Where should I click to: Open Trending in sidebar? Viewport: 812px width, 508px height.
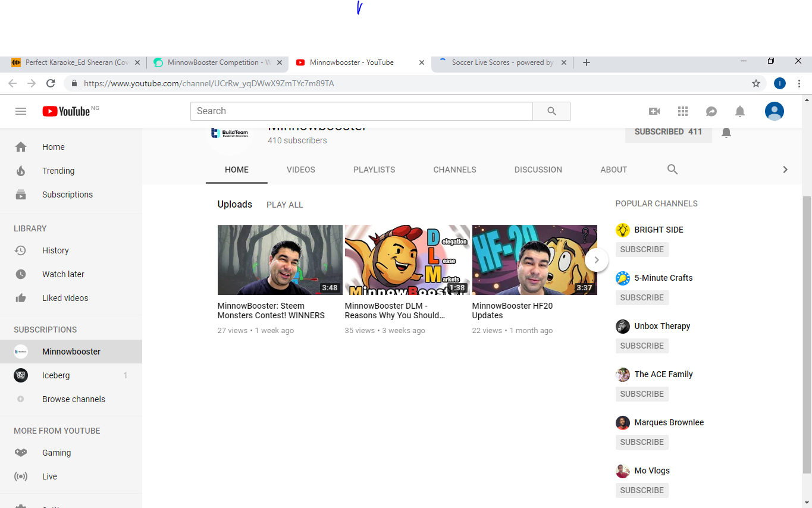[x=71, y=171]
